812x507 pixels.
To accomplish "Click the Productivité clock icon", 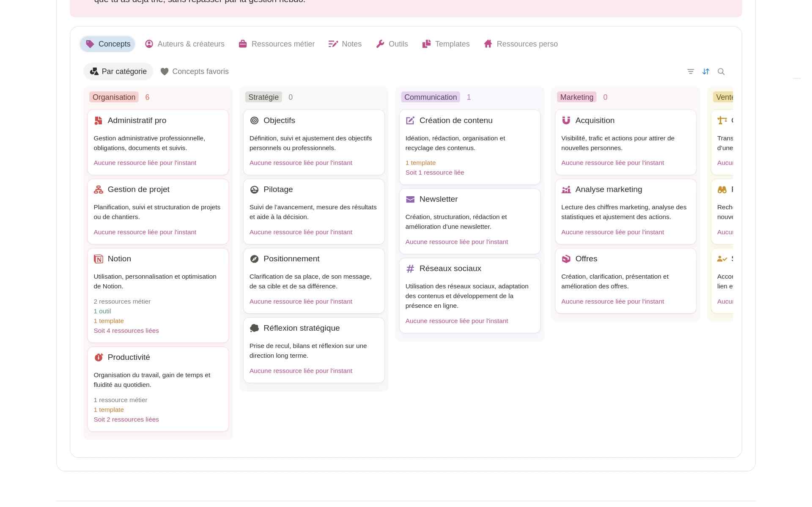I will (x=99, y=357).
